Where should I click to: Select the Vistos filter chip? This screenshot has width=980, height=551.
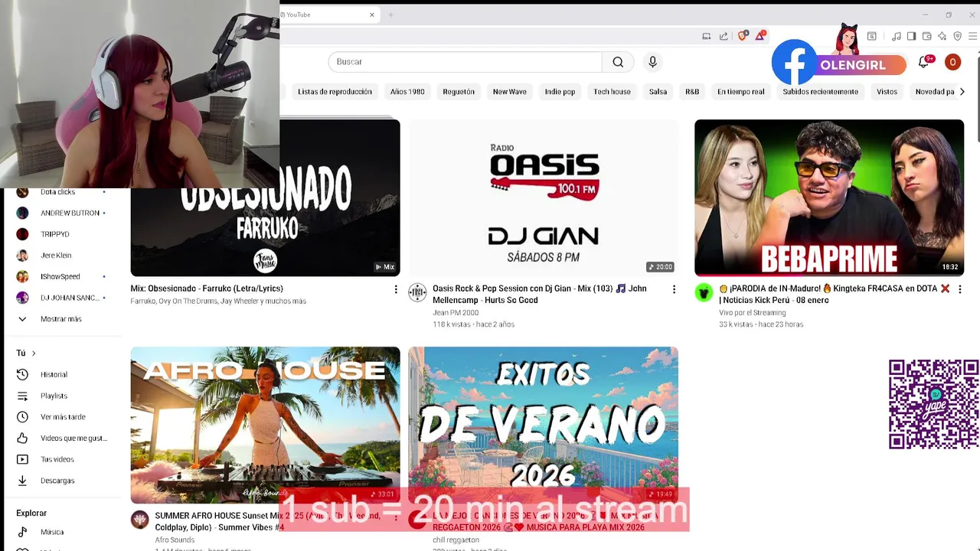point(887,92)
